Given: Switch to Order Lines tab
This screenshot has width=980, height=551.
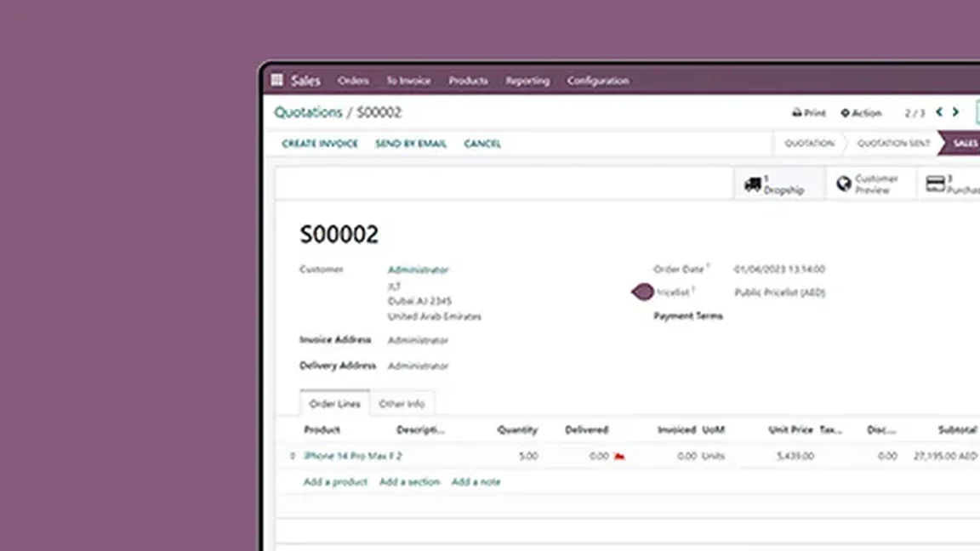Looking at the screenshot, I should pyautogui.click(x=335, y=404).
